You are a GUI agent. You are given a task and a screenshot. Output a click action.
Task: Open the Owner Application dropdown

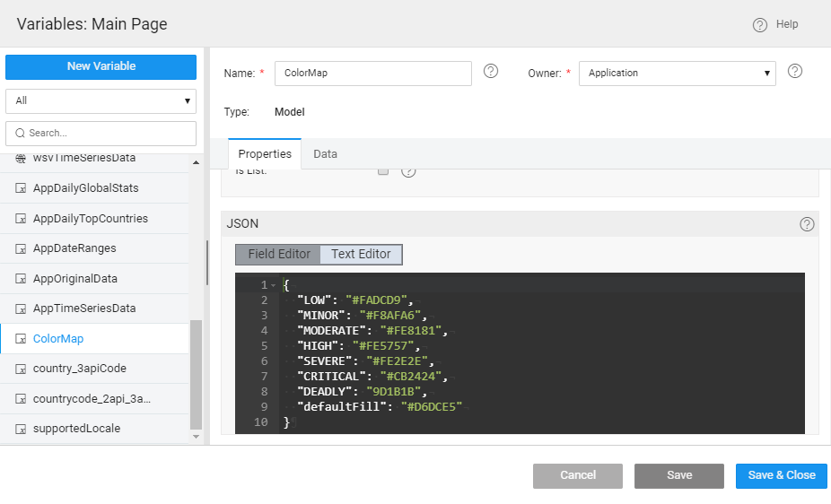pos(677,74)
